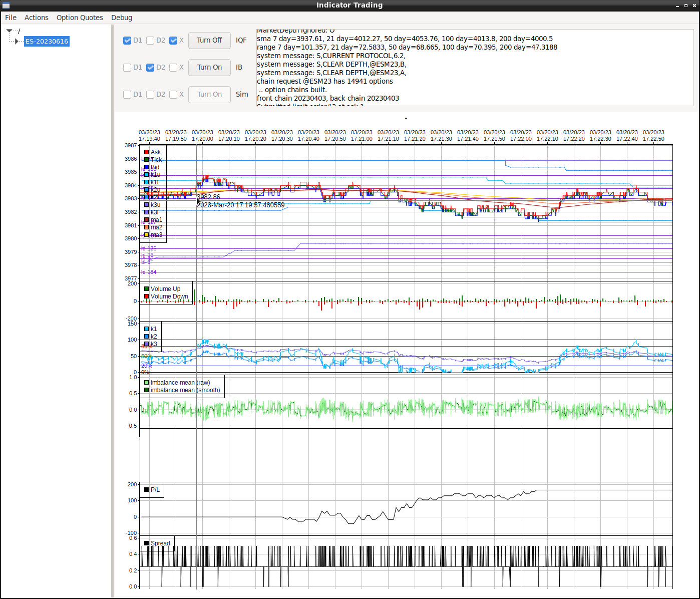Click the Volume Down red swatch
Viewport: 700px width, 599px height.
click(146, 296)
